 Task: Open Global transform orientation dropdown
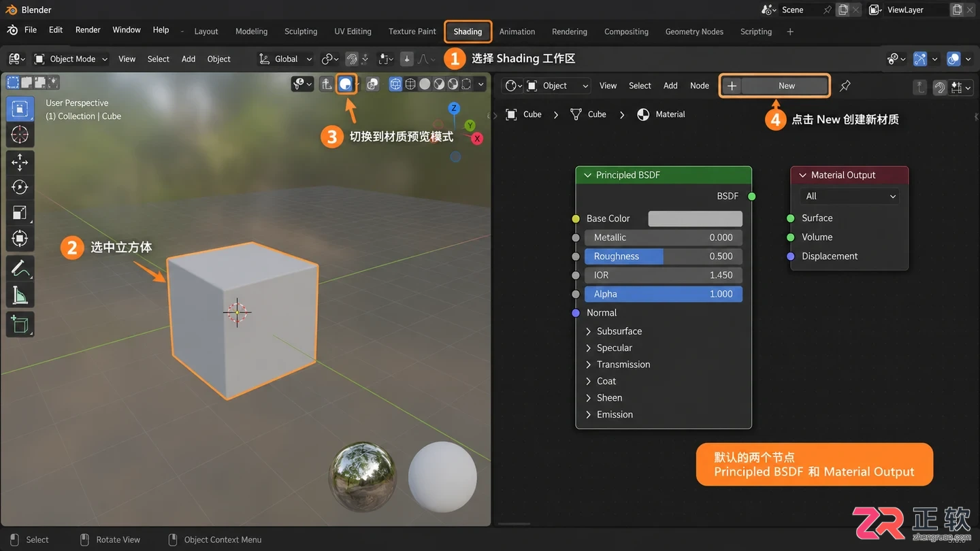(286, 59)
